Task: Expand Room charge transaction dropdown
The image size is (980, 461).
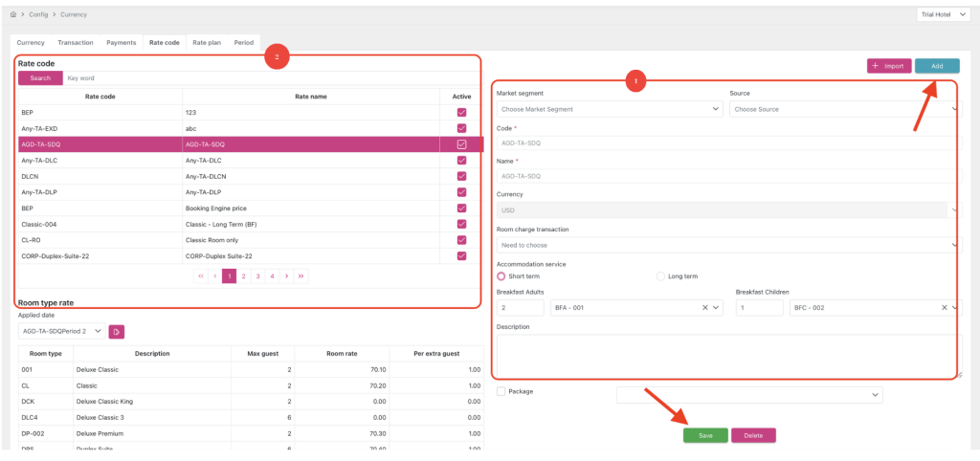Action: 725,245
